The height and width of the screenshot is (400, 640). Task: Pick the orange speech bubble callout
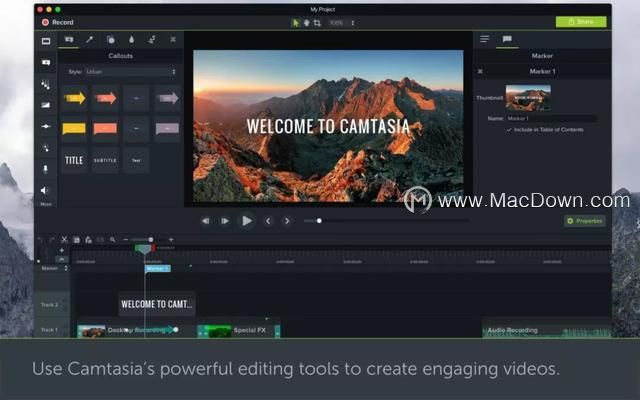click(105, 129)
